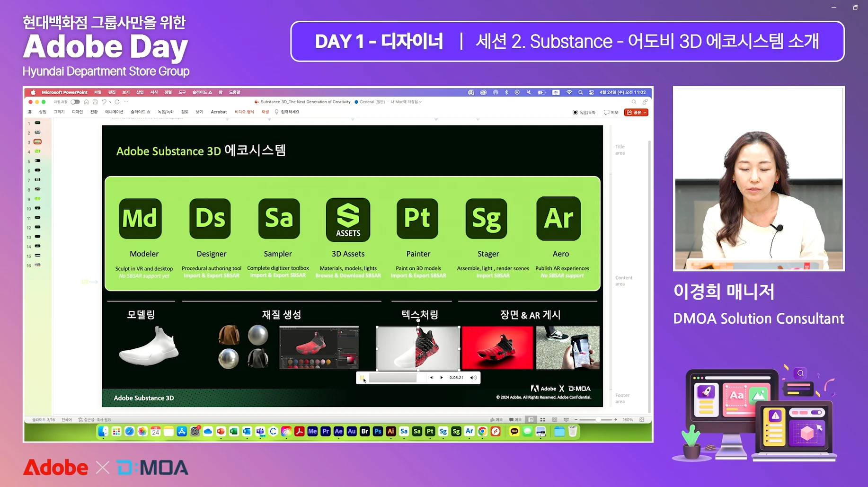This screenshot has height=487, width=868.
Task: Launch Adobe Acrobat from the Dock
Action: (299, 431)
